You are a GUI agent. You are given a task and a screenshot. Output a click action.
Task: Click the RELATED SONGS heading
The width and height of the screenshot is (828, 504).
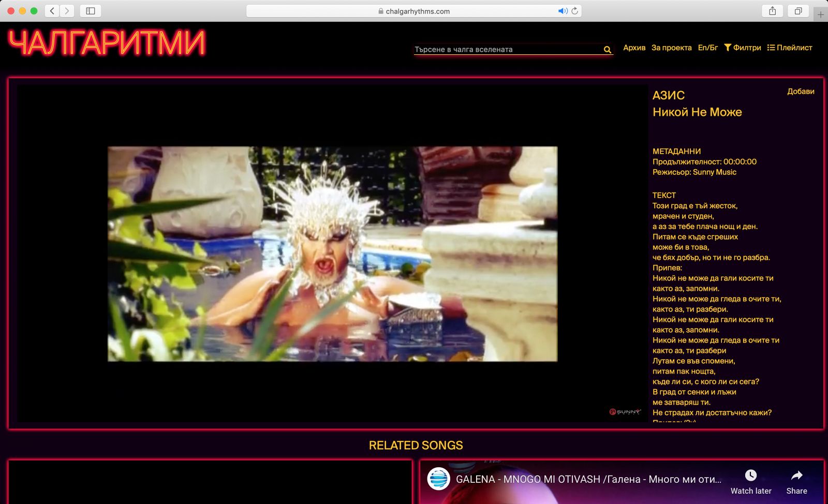416,445
